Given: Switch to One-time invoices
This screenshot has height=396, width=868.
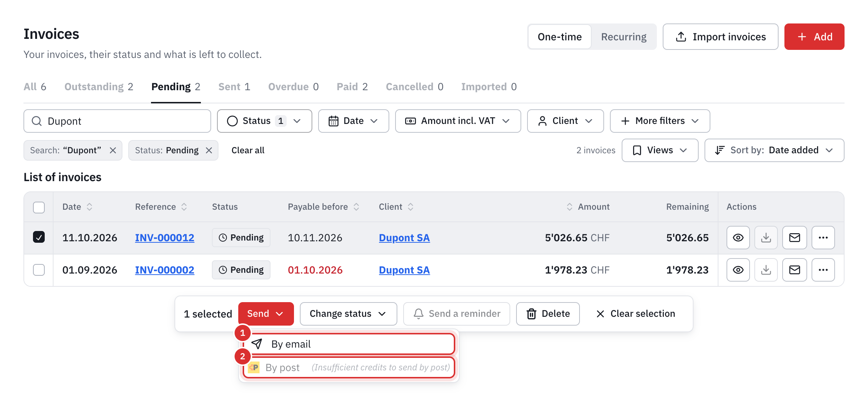Looking at the screenshot, I should (560, 37).
